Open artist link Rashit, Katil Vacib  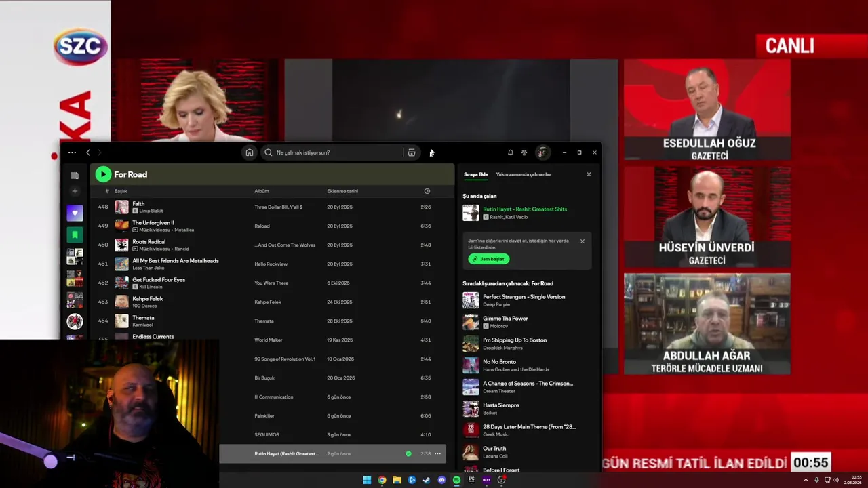[x=509, y=217]
